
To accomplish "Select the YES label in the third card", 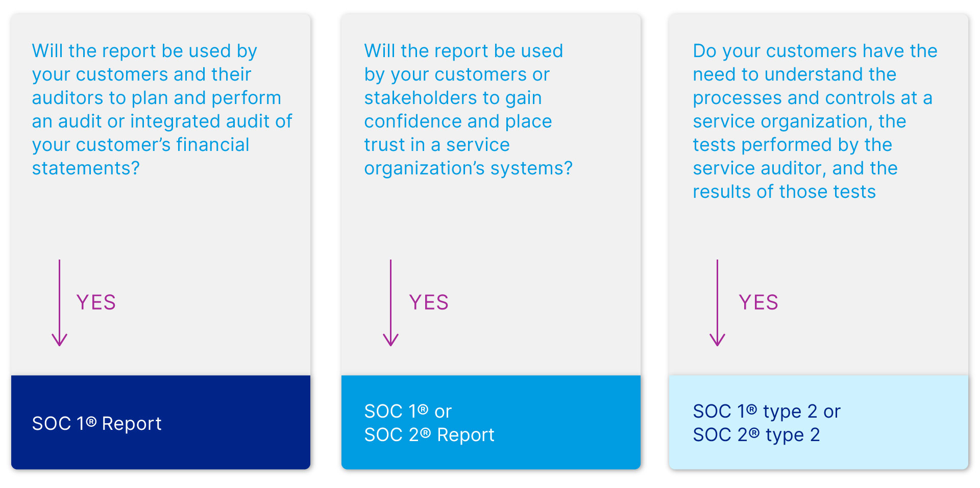I will point(758,302).
